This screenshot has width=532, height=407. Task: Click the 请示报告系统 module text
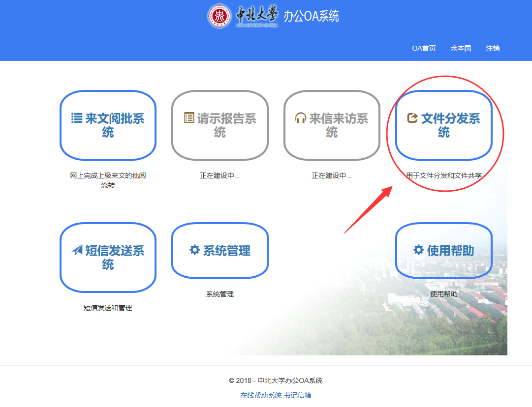(226, 125)
